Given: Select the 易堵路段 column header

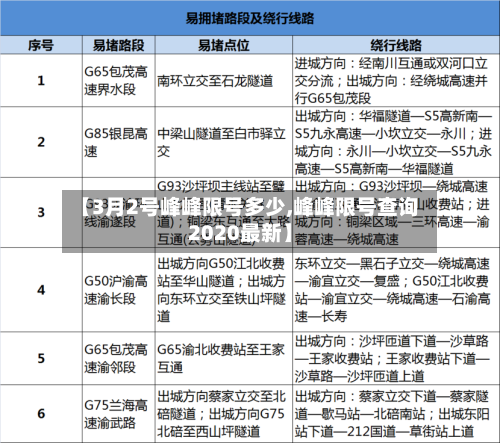Looking at the screenshot, I should (118, 45).
